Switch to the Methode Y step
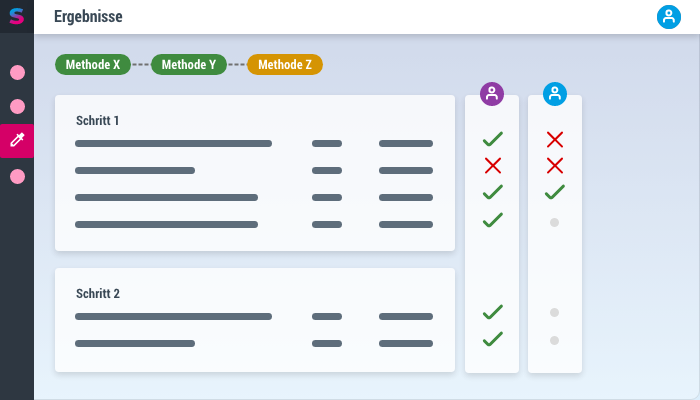Screen dimensions: 700x400 point(189,64)
